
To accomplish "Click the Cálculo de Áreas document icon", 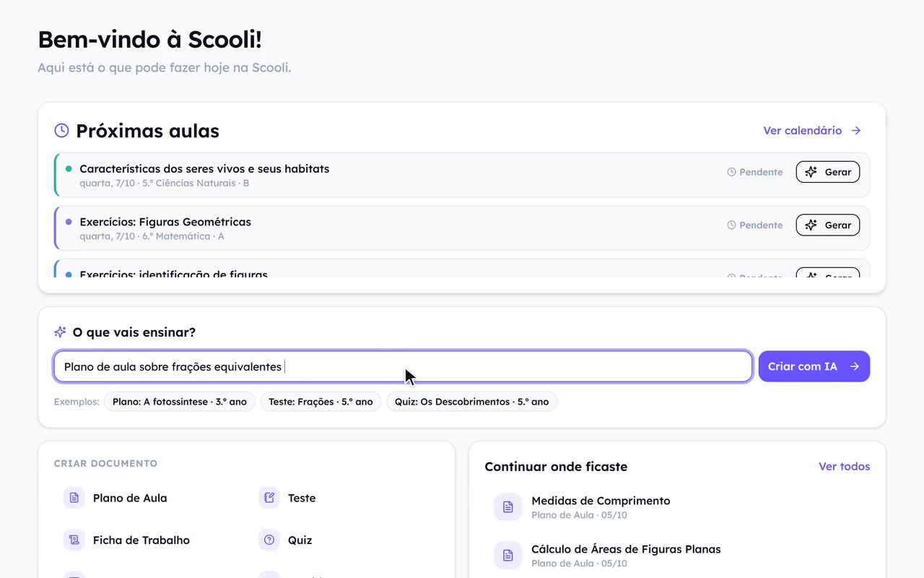I will tap(507, 556).
